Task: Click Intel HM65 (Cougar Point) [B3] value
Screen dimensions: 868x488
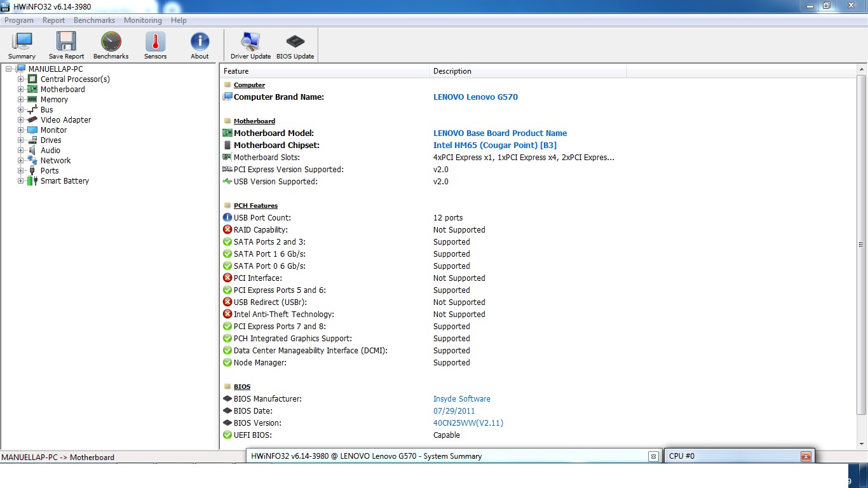Action: 495,145
